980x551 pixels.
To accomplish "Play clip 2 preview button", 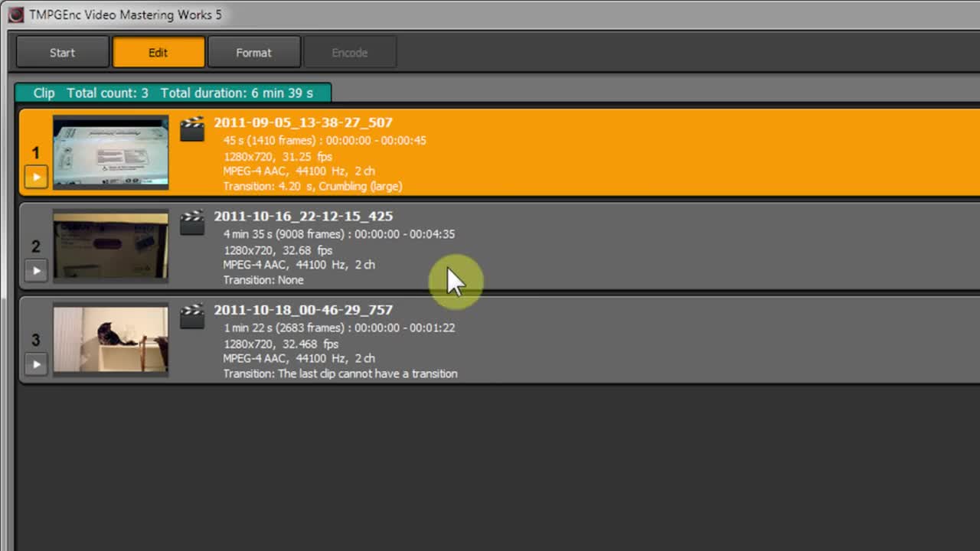I will coord(36,271).
